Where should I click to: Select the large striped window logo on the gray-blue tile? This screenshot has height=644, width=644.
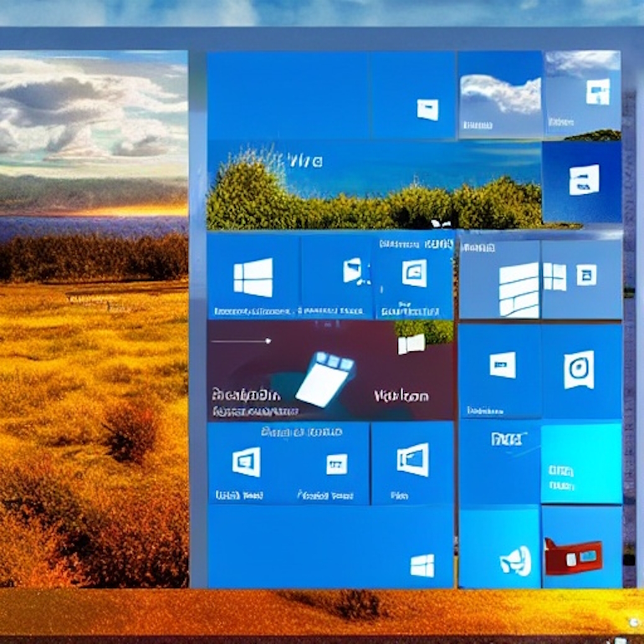[519, 290]
